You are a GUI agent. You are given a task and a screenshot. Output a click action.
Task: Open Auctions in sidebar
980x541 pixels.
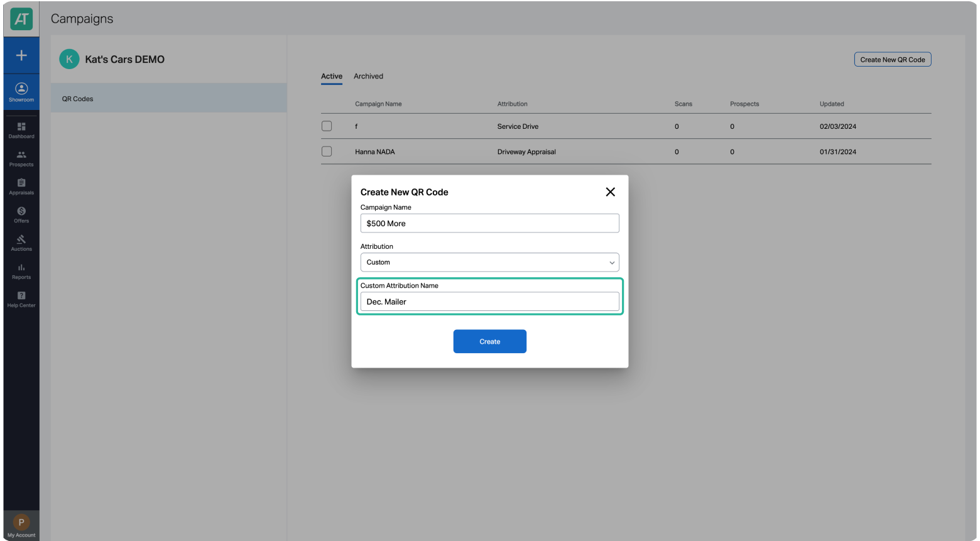(x=21, y=243)
